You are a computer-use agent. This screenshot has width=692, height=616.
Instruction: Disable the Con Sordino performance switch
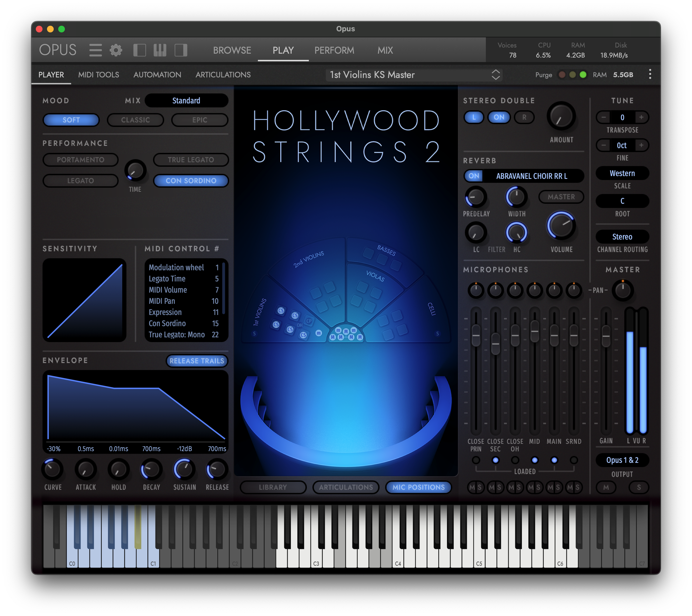(x=191, y=180)
